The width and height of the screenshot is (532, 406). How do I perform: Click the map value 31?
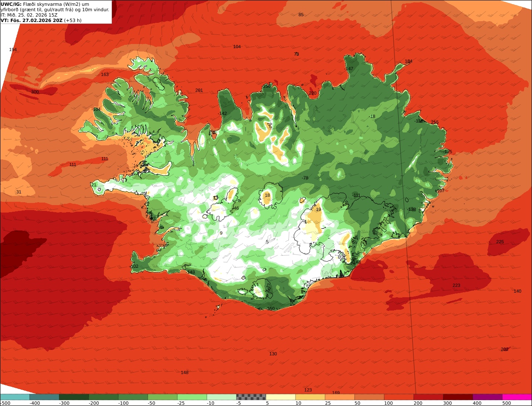[18, 192]
